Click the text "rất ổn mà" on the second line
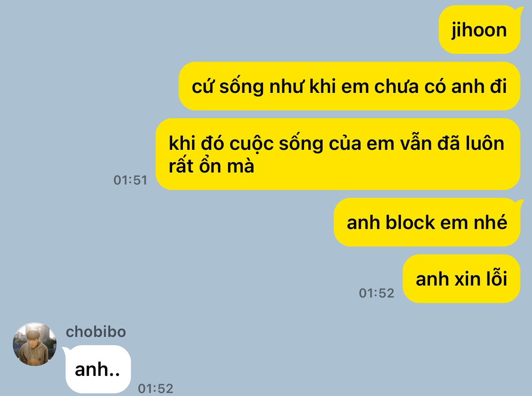Image resolution: width=532 pixels, height=396 pixels. point(212,166)
